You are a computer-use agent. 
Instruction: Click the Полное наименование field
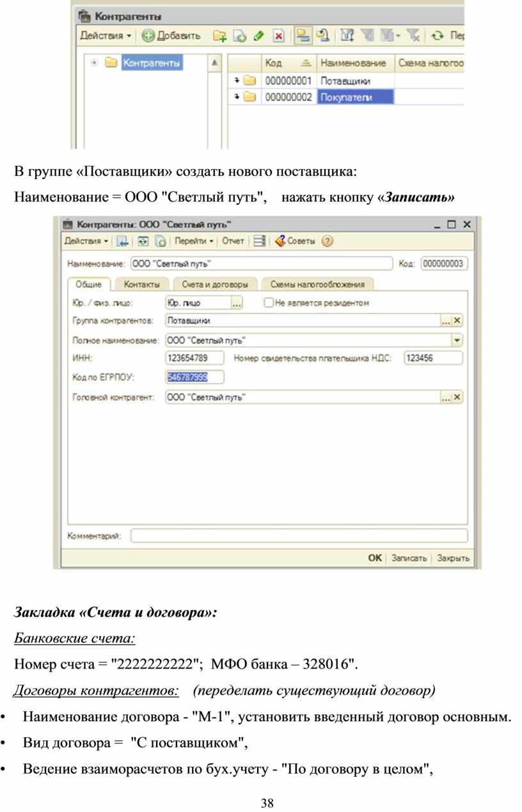(x=308, y=340)
